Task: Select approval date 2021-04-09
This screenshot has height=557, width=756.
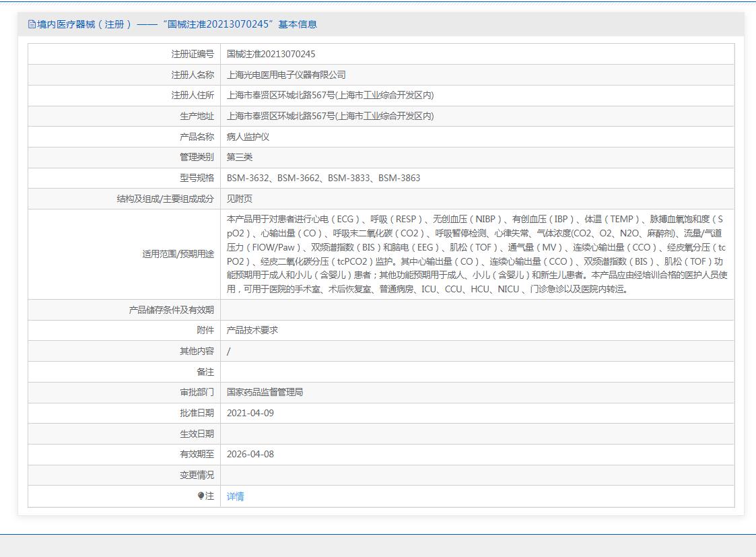Action: 250,414
